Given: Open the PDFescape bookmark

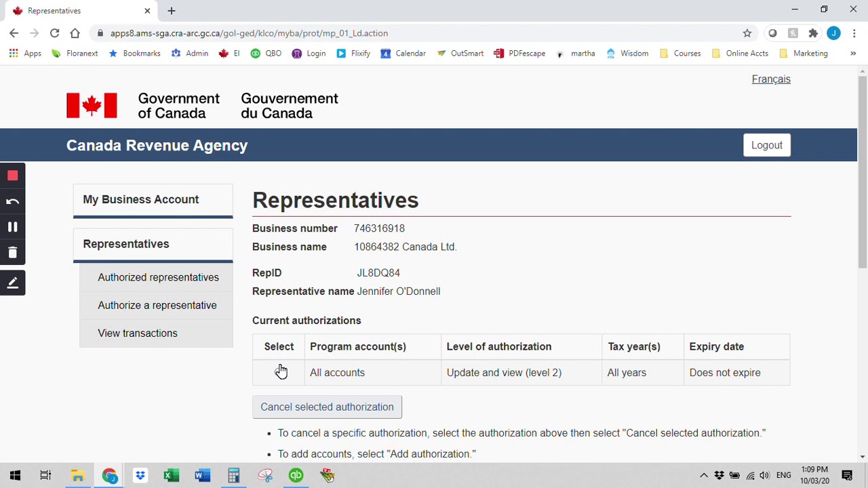Looking at the screenshot, I should point(519,54).
